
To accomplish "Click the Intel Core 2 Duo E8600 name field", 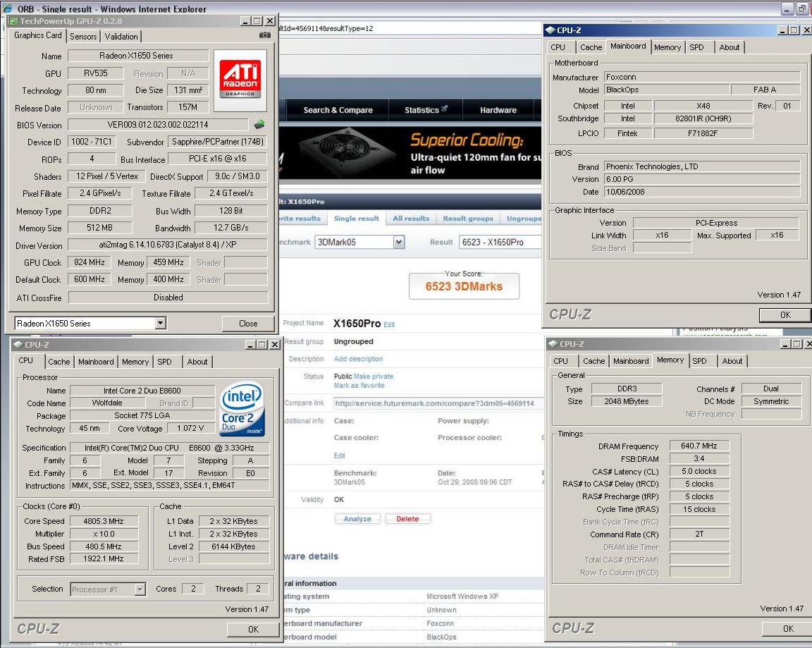I will pos(142,391).
